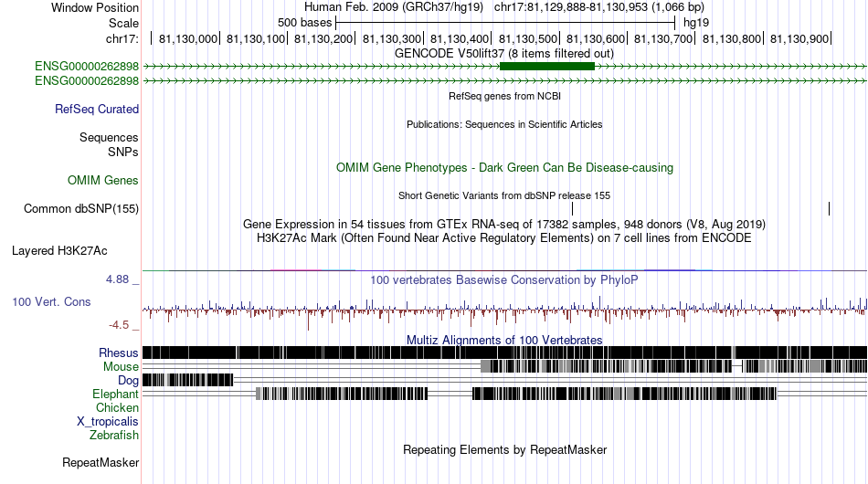Click the hg19 label beside scale bar
Viewport: 868px width, 484px height.
pos(696,23)
